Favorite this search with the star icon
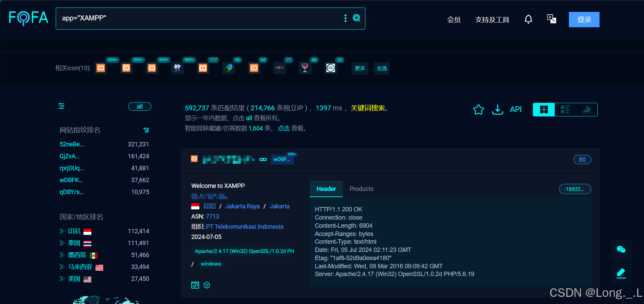644x304 pixels. pyautogui.click(x=478, y=110)
